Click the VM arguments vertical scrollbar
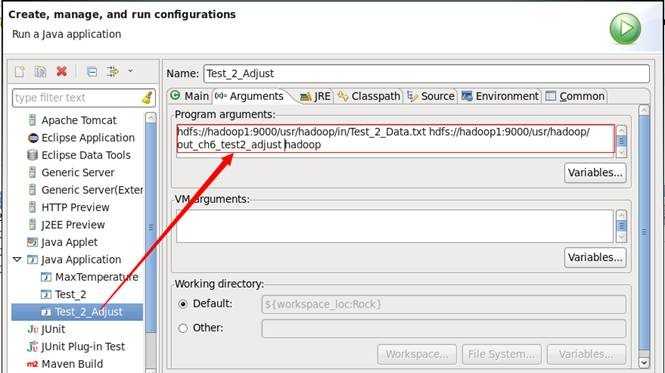The image size is (665, 373). pos(621,226)
